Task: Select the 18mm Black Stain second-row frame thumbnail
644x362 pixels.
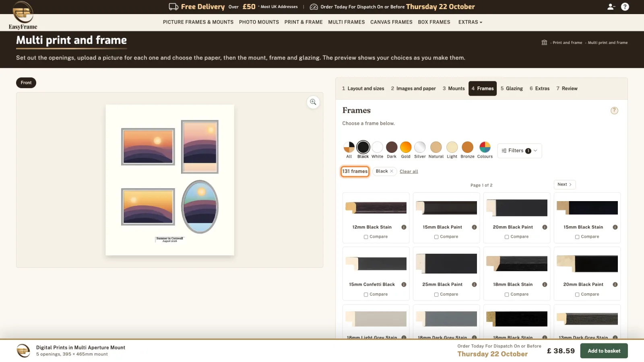Action: tap(517, 264)
